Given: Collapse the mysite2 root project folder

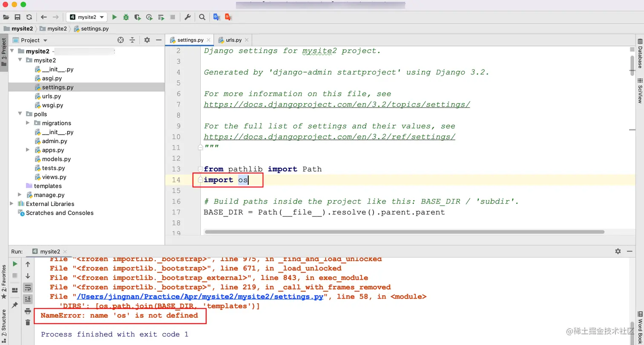Looking at the screenshot, I should pos(12,51).
